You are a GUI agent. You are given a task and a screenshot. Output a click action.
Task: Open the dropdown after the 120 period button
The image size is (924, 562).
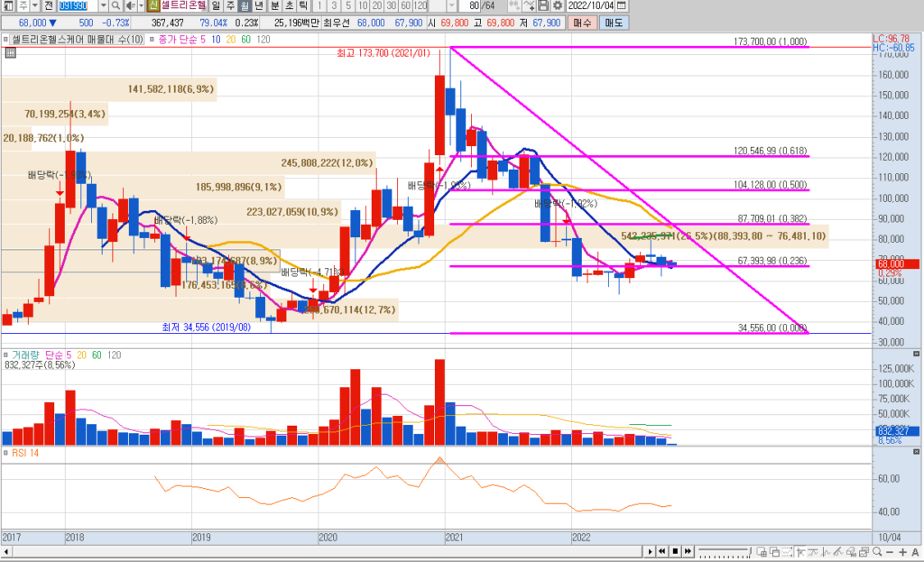click(450, 6)
